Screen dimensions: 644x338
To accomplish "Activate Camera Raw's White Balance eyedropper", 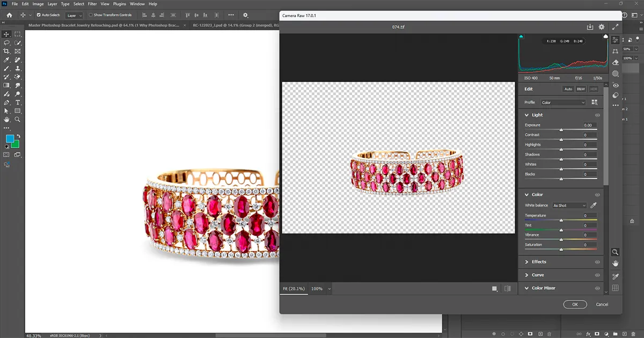I will click(x=593, y=205).
